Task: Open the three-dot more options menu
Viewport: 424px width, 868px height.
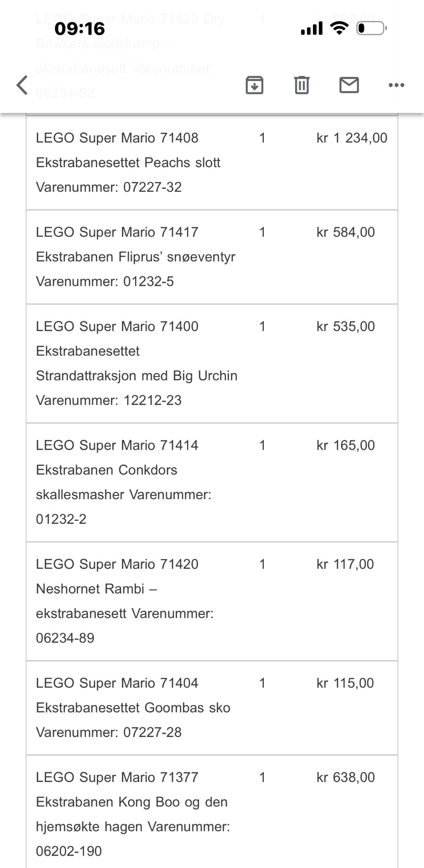Action: pos(396,85)
